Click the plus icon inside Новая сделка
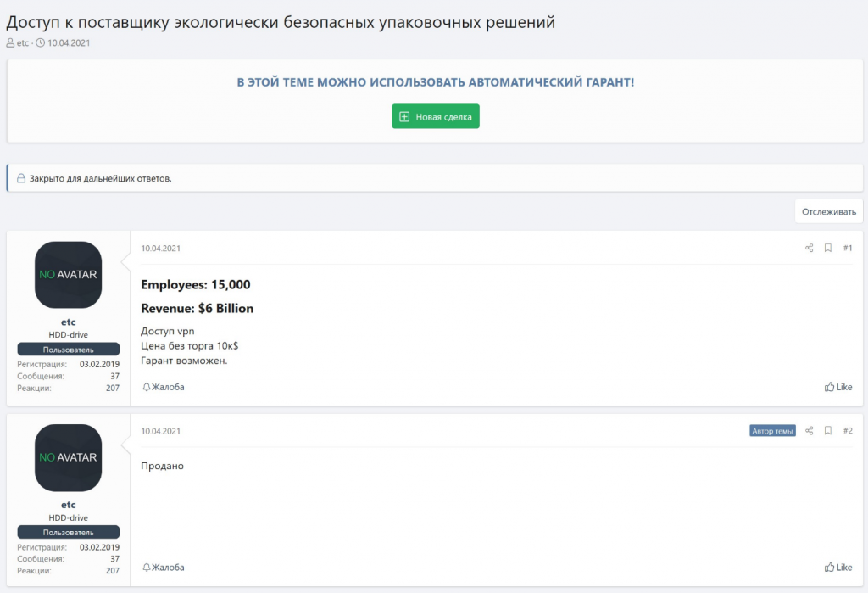 coord(403,115)
